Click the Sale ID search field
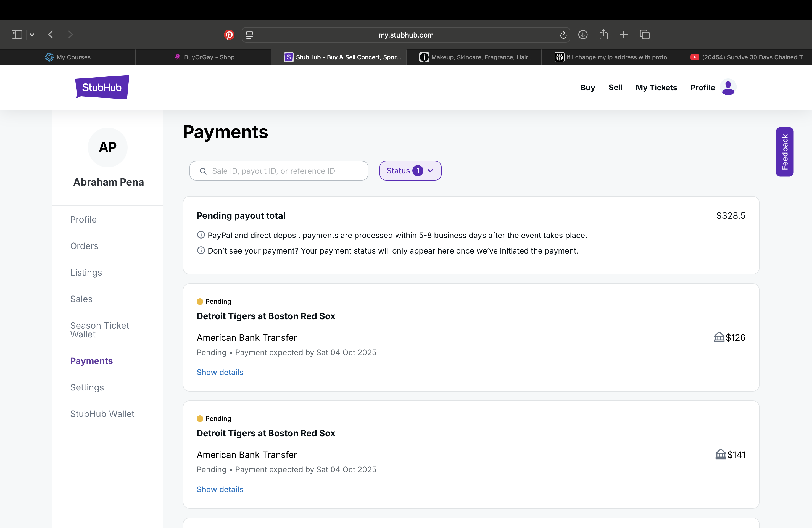Image resolution: width=812 pixels, height=528 pixels. point(279,171)
